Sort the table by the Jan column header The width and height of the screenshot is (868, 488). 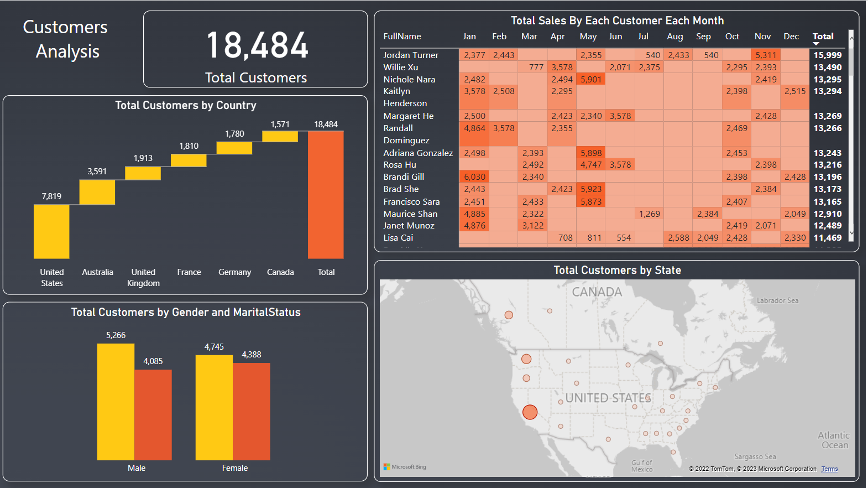click(x=469, y=37)
